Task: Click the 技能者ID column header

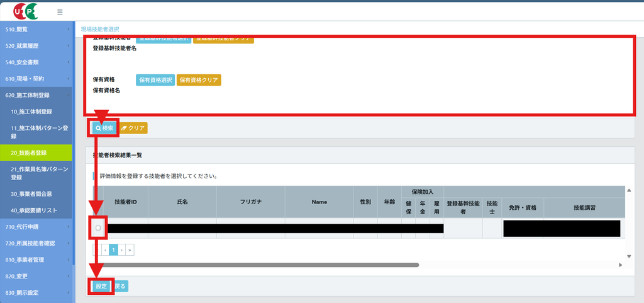Action: pyautogui.click(x=126, y=202)
